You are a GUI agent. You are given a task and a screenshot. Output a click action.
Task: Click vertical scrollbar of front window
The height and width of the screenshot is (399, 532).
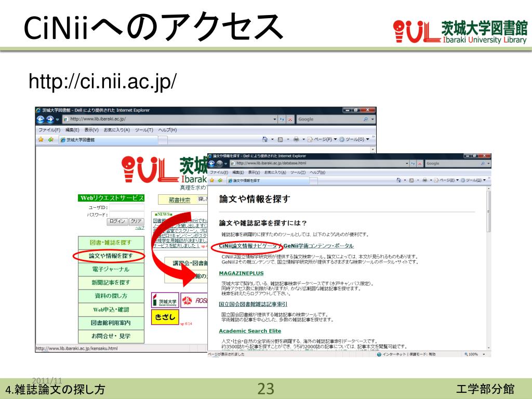pyautogui.click(x=488, y=268)
